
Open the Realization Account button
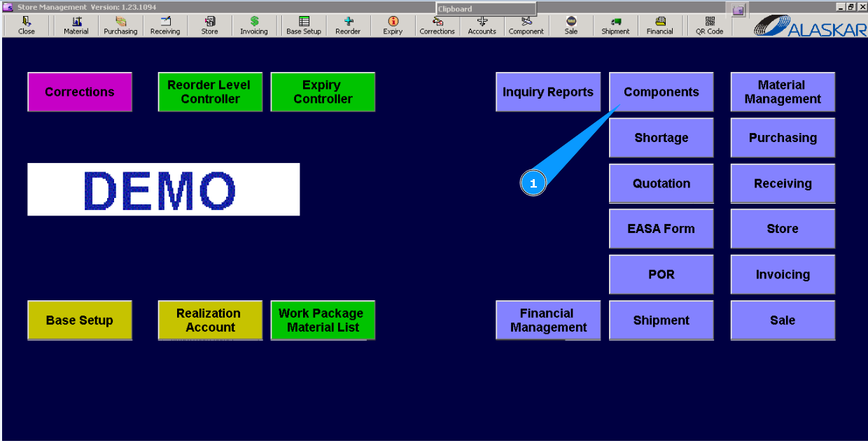pos(210,320)
